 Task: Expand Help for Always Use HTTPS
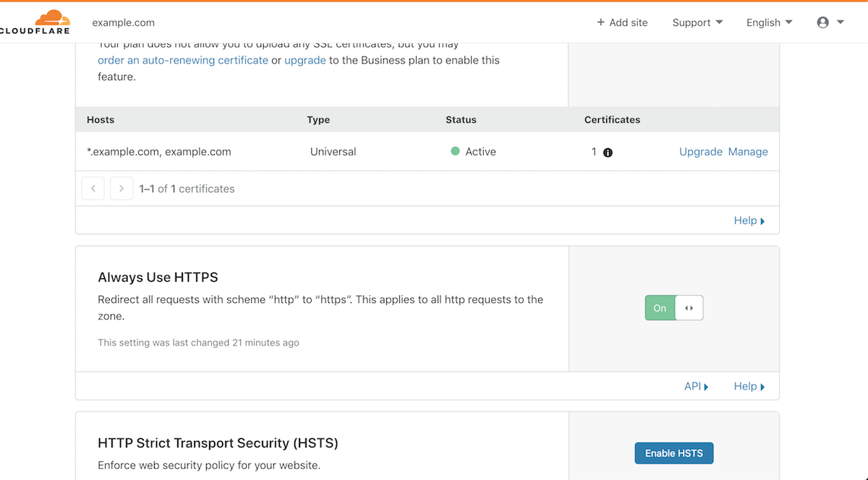coord(749,386)
